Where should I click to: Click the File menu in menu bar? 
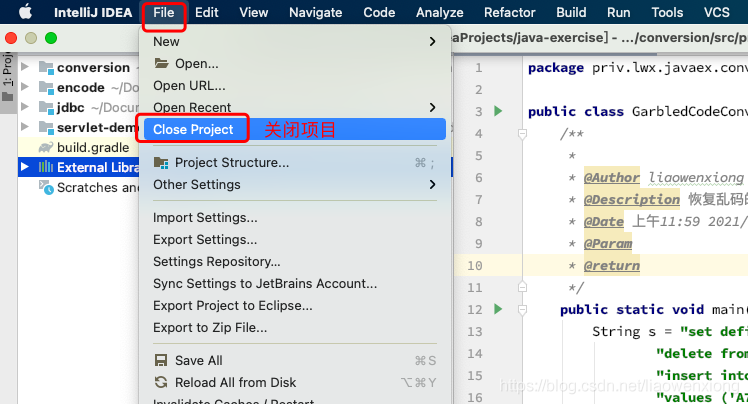tap(164, 12)
